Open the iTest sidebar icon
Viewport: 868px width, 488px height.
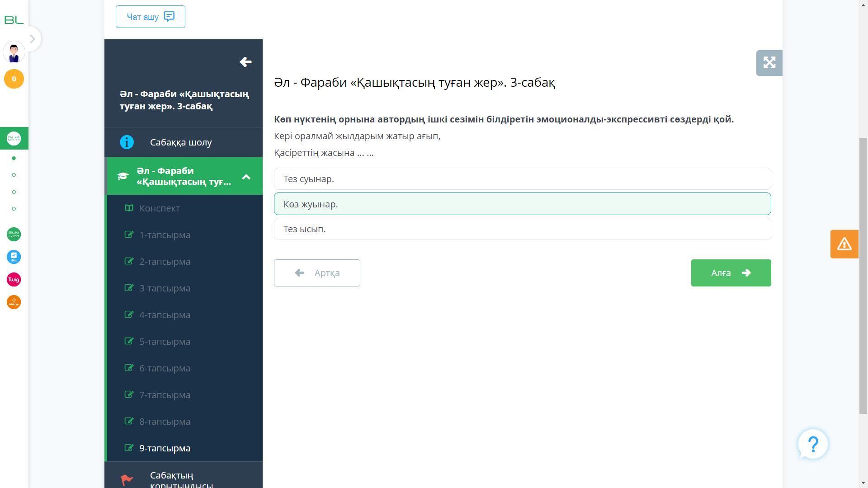[x=14, y=257]
